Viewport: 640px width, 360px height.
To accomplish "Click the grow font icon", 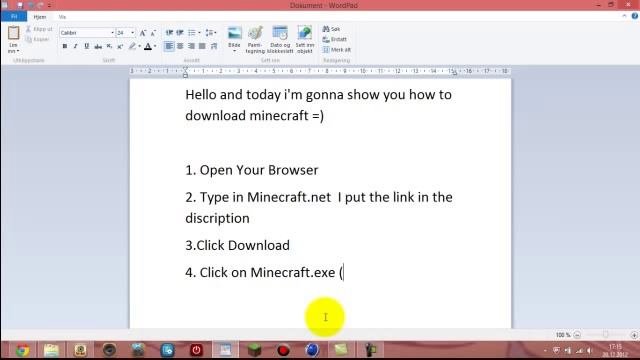I will (x=143, y=33).
